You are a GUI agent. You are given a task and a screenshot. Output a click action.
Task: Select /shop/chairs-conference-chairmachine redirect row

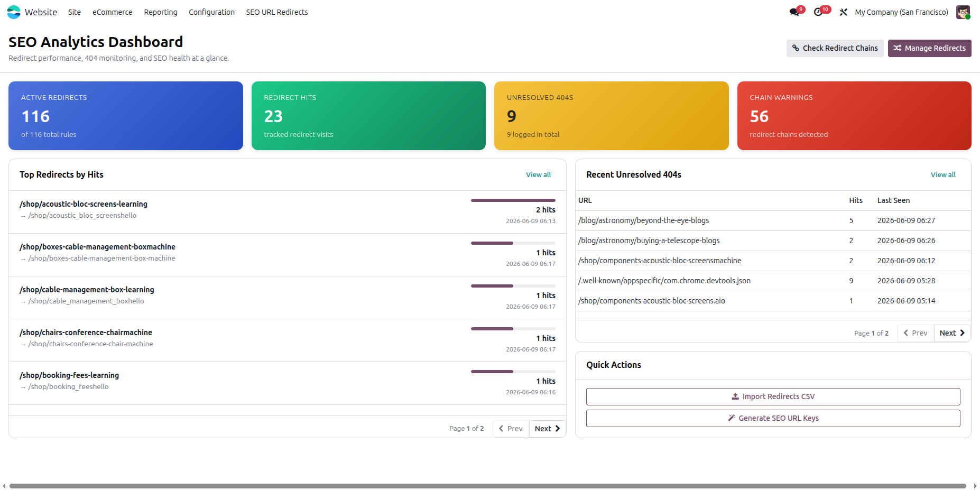click(288, 340)
